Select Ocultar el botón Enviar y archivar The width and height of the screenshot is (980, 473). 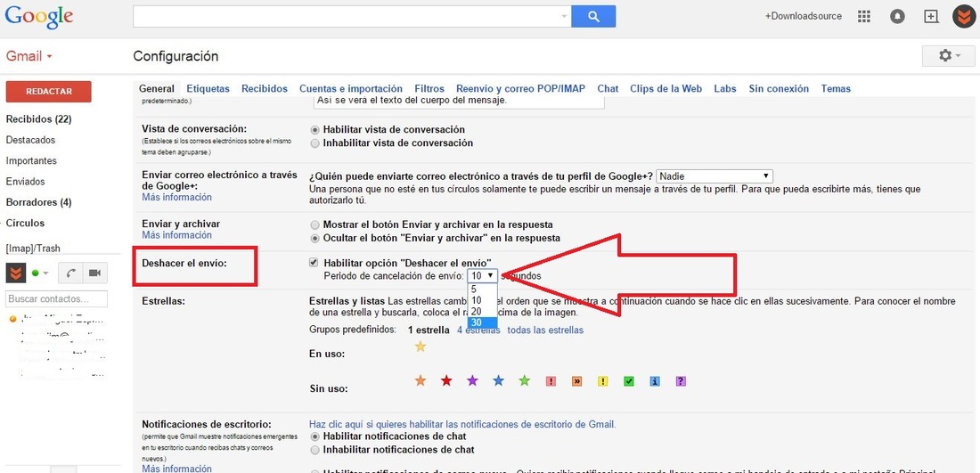point(315,238)
